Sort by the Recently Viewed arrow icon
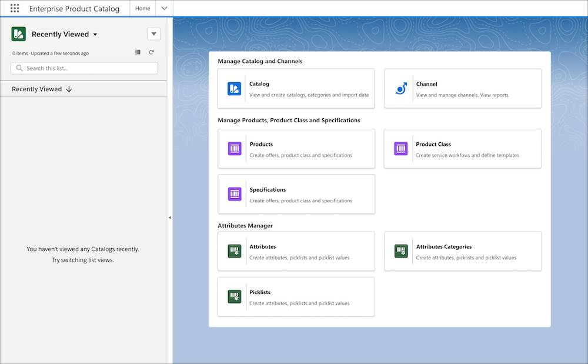The height and width of the screenshot is (364, 588). click(69, 89)
